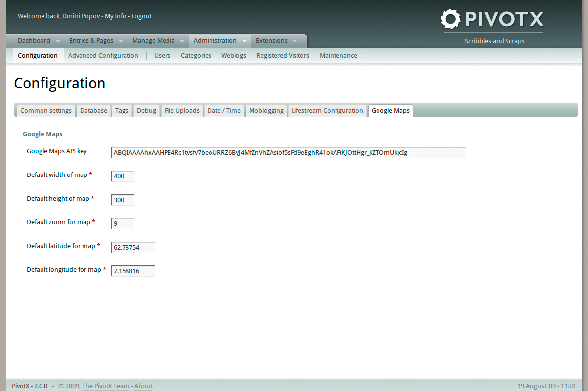Screen dimensions: 588x391
Task: Expand the Entries & Pages menu arrow
Action: point(121,41)
